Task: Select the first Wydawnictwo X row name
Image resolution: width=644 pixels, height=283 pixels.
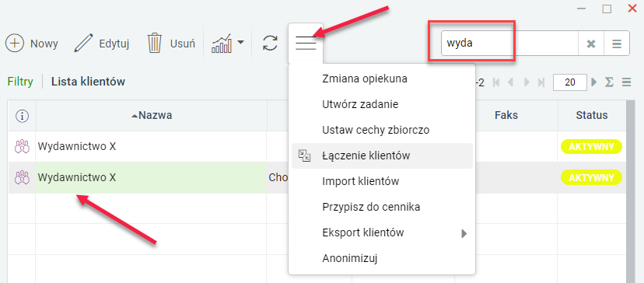Action: [x=77, y=147]
